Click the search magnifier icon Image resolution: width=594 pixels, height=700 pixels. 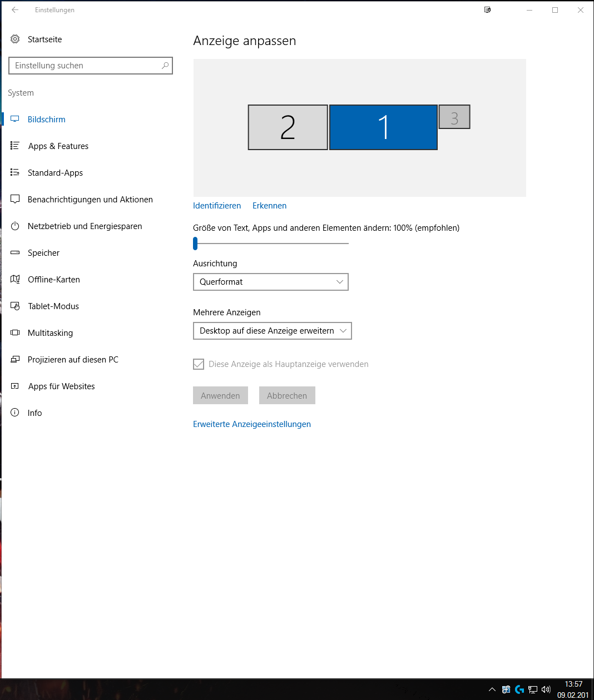165,66
